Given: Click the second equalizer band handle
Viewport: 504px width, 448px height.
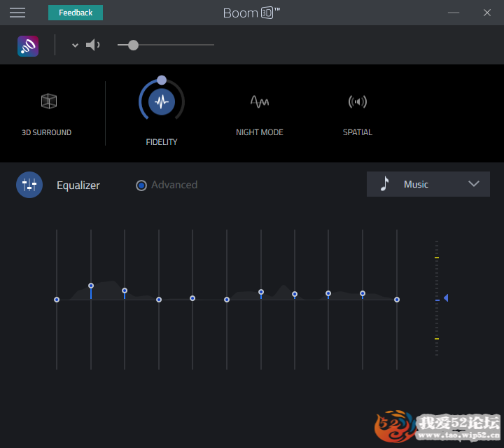Looking at the screenshot, I should point(91,286).
